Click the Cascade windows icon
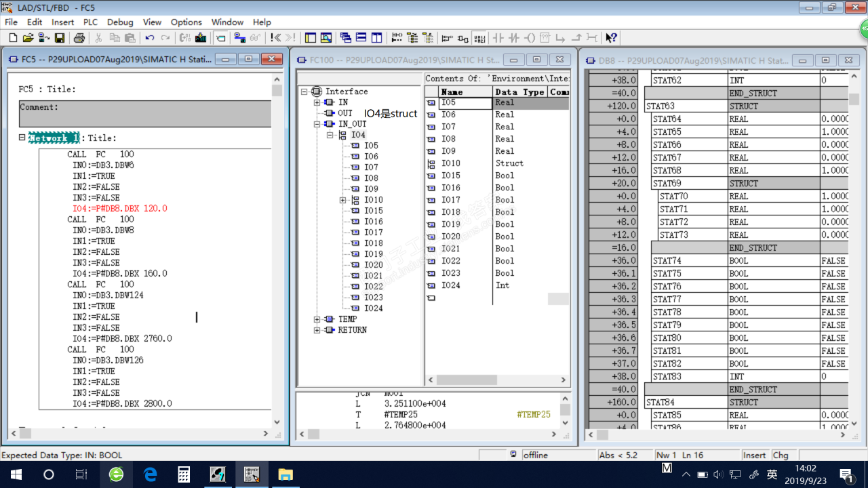The height and width of the screenshot is (488, 868). pyautogui.click(x=346, y=38)
